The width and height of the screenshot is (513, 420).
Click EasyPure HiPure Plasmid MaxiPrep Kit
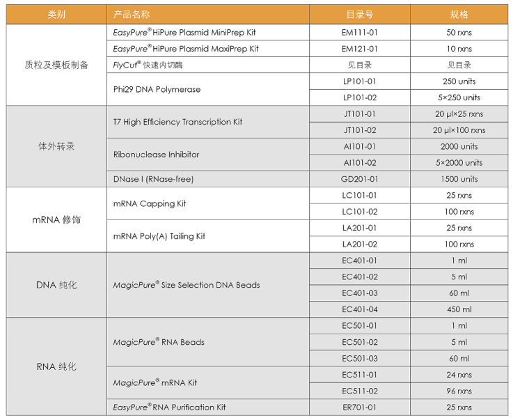[x=186, y=49]
